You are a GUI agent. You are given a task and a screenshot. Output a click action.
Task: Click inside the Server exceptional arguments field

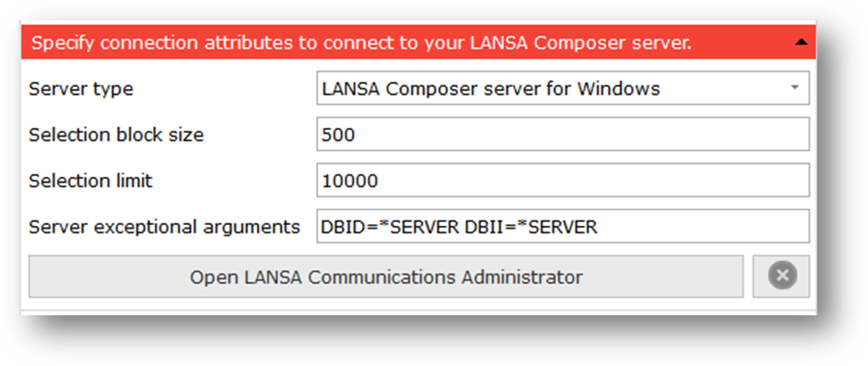563,226
